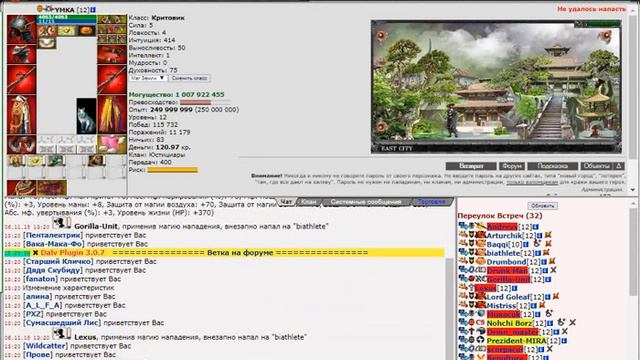This screenshot has width=640, height=360.
Task: Click the top-left ornament on East City map
Action: (381, 36)
